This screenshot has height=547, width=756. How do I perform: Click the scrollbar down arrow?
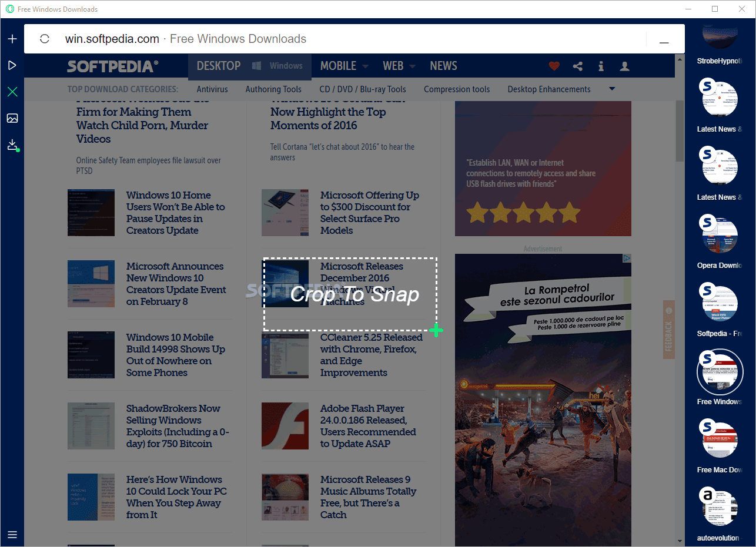tap(680, 541)
